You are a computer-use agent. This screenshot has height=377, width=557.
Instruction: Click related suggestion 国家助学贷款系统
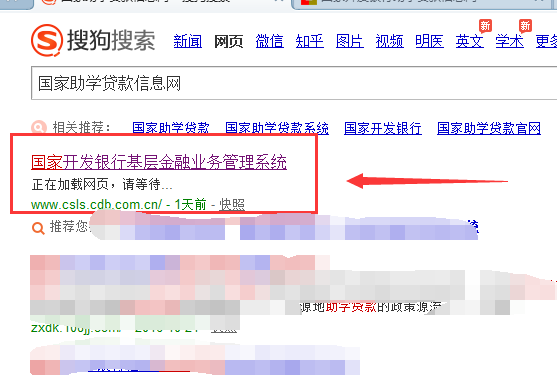[277, 128]
